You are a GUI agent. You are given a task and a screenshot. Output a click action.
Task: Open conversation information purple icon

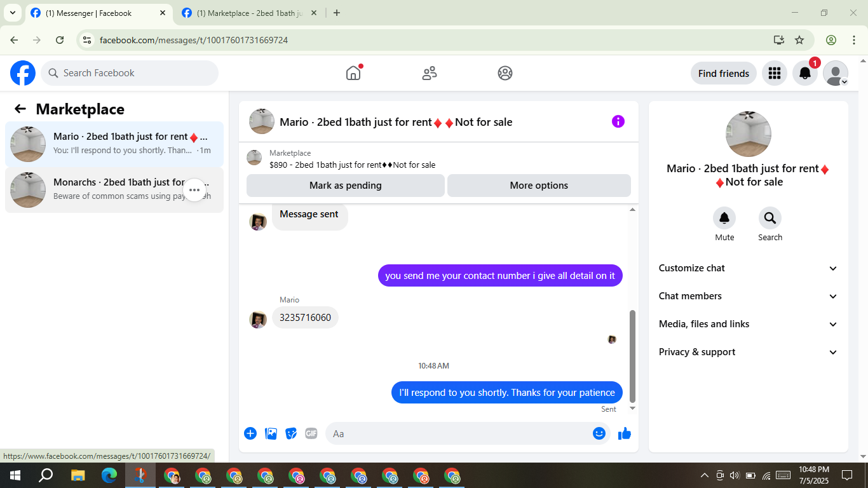coord(618,121)
